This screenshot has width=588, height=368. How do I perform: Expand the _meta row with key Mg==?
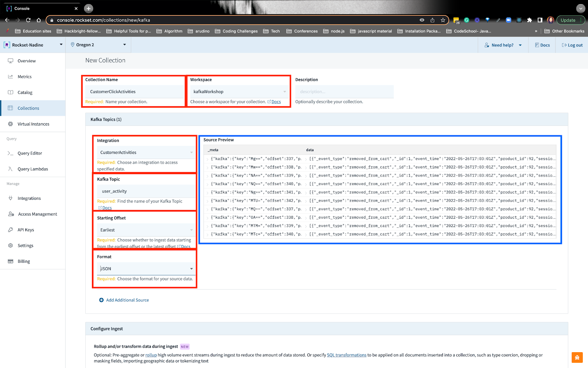coord(208,159)
